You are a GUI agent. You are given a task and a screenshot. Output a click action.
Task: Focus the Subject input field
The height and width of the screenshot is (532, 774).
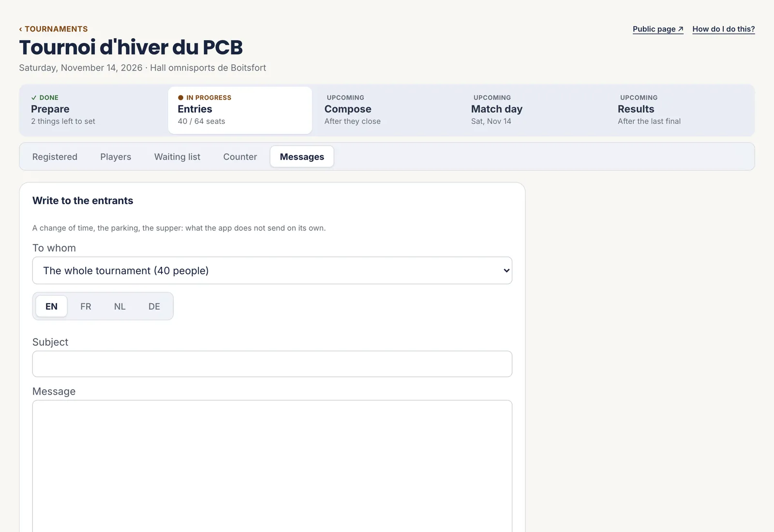(x=272, y=364)
